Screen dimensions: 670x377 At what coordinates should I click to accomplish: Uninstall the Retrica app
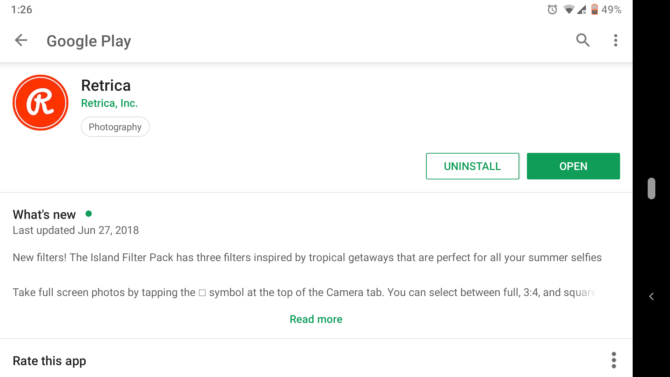click(472, 166)
